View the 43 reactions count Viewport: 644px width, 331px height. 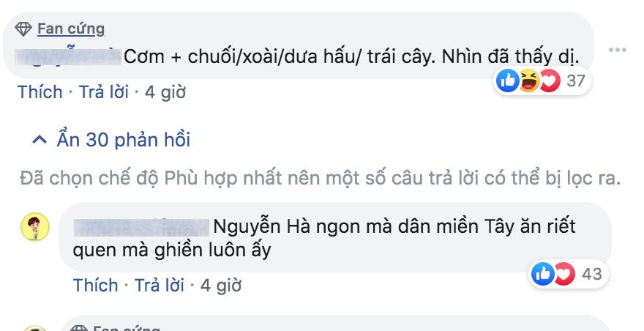(592, 274)
